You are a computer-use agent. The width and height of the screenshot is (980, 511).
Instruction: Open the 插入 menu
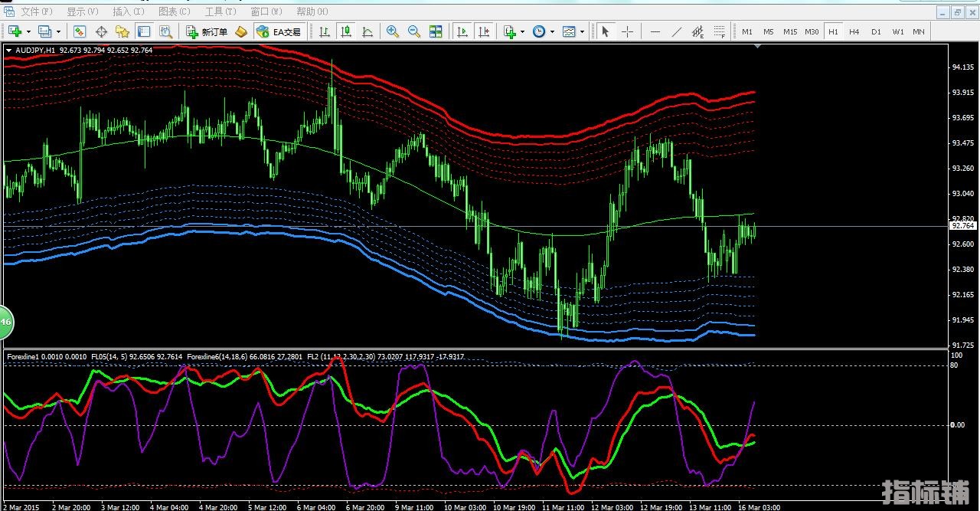click(x=128, y=11)
